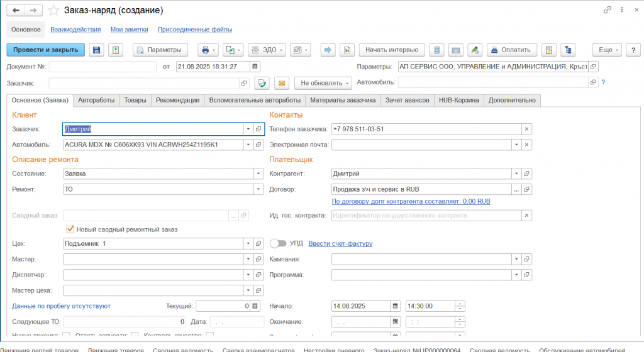
Task: Click the green phone call icon
Action: (x=262, y=83)
